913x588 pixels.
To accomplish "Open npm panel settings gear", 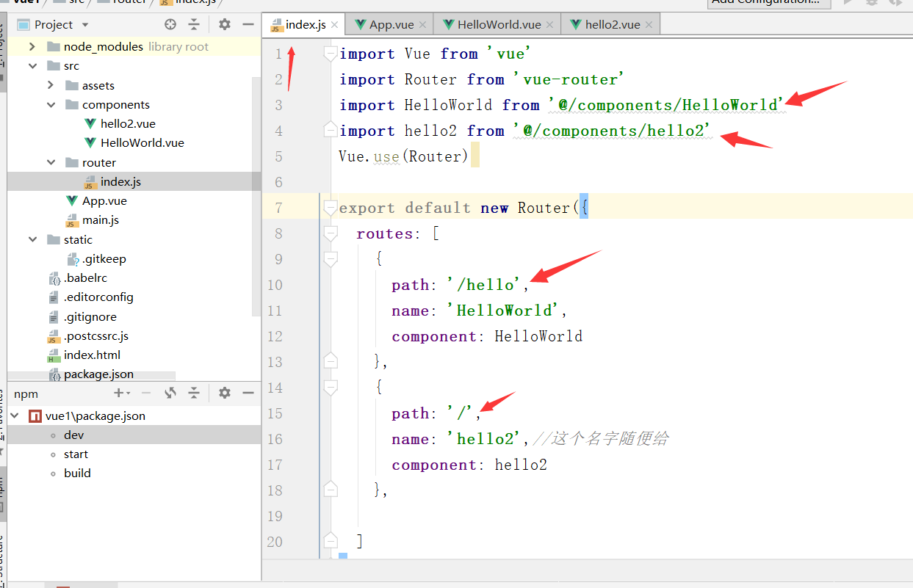I will (x=225, y=393).
